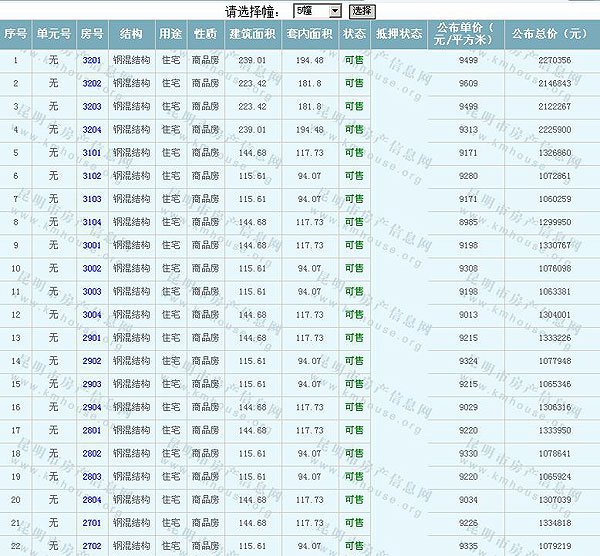Open room 3201 link
600x556 pixels.
click(x=92, y=60)
